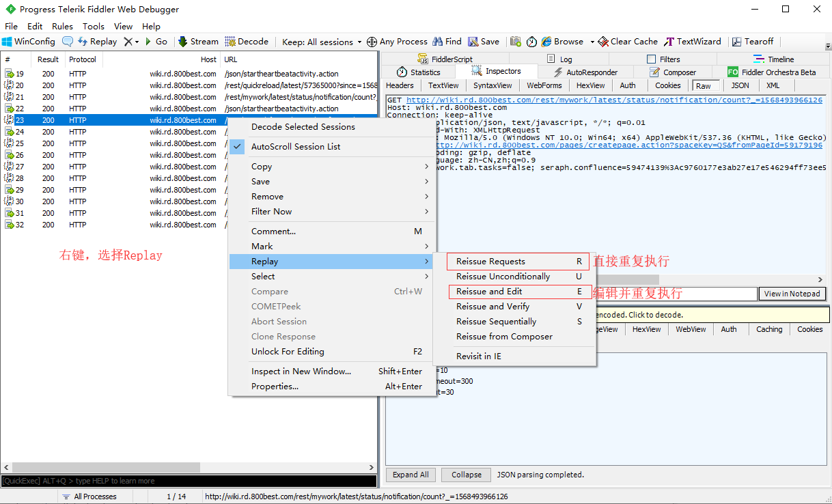
Task: Click the QuickExec command input box
Action: click(188, 481)
